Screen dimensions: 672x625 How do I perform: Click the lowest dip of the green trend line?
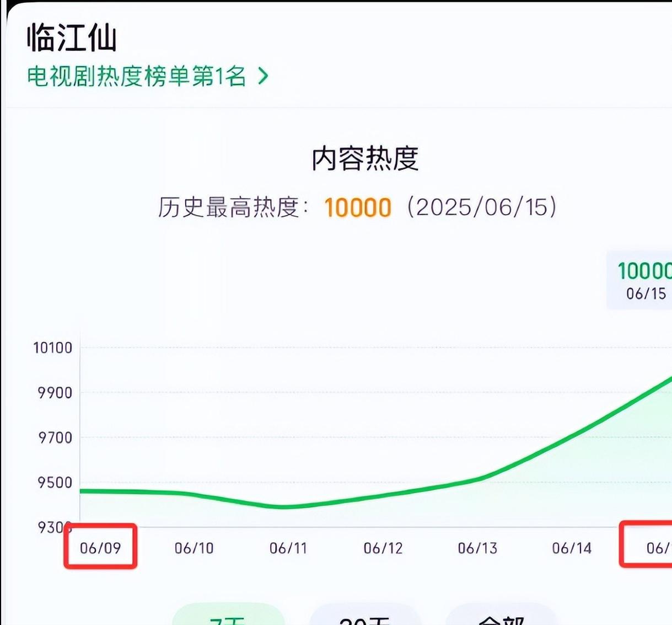[283, 506]
